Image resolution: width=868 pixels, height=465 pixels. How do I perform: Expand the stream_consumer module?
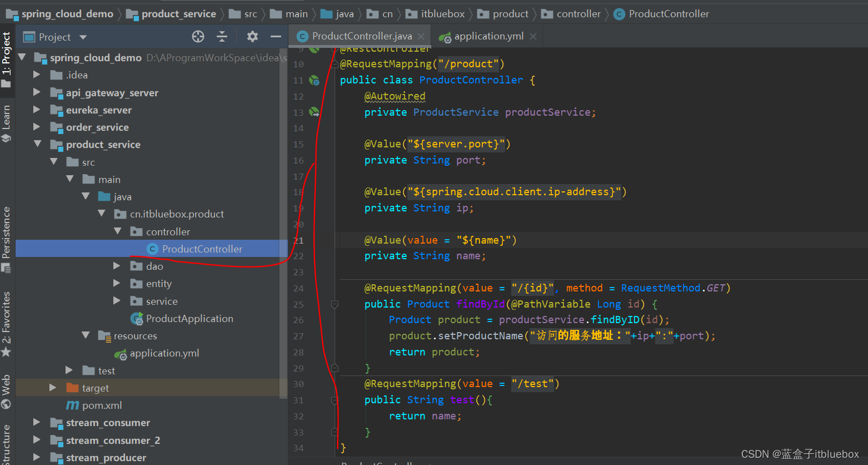[37, 422]
